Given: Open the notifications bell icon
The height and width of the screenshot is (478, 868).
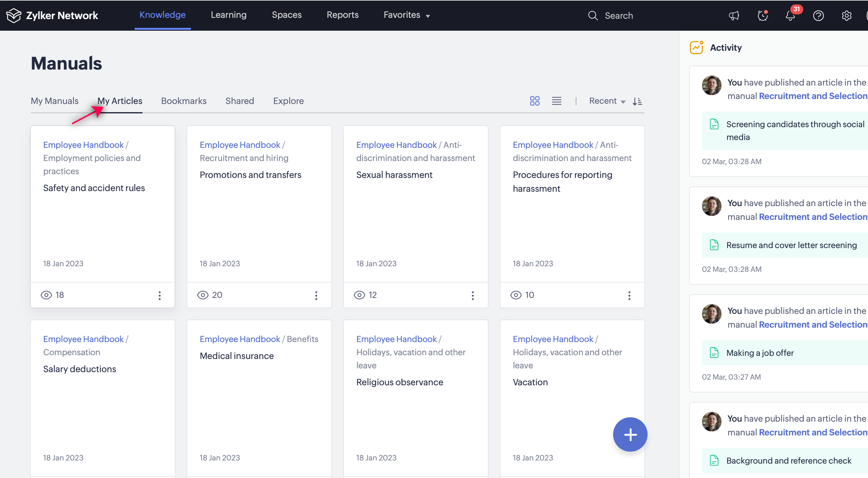Looking at the screenshot, I should point(790,16).
